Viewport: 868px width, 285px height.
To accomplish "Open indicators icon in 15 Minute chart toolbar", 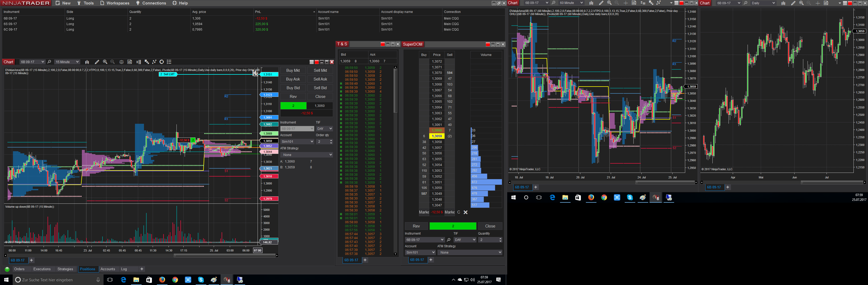I will click(147, 62).
